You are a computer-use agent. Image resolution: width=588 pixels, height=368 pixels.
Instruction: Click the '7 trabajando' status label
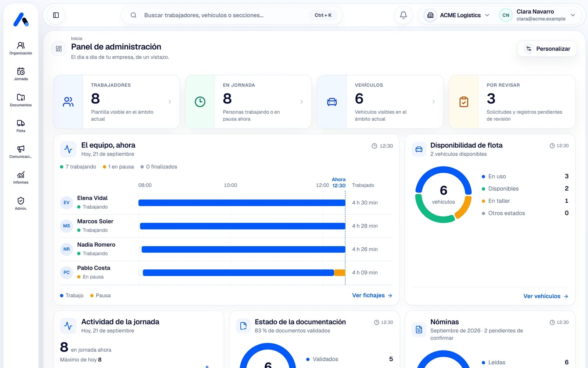pyautogui.click(x=78, y=167)
